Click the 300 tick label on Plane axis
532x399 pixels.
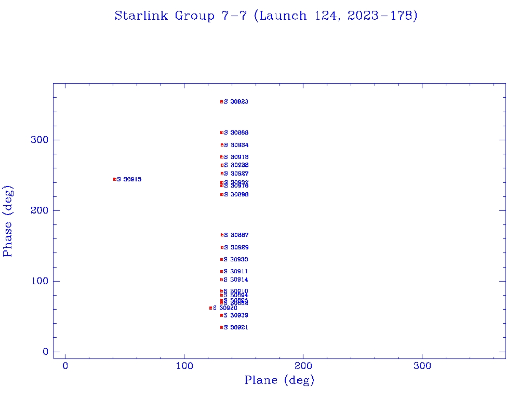pos(422,366)
